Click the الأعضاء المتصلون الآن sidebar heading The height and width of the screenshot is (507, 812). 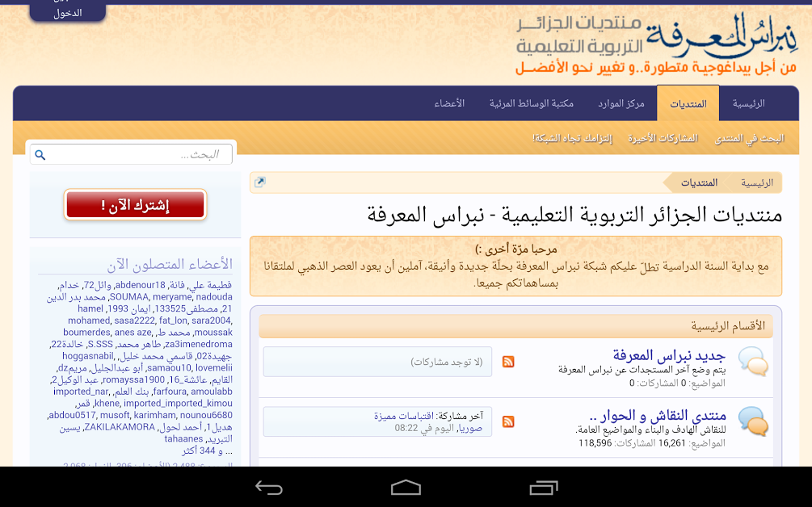pos(170,264)
